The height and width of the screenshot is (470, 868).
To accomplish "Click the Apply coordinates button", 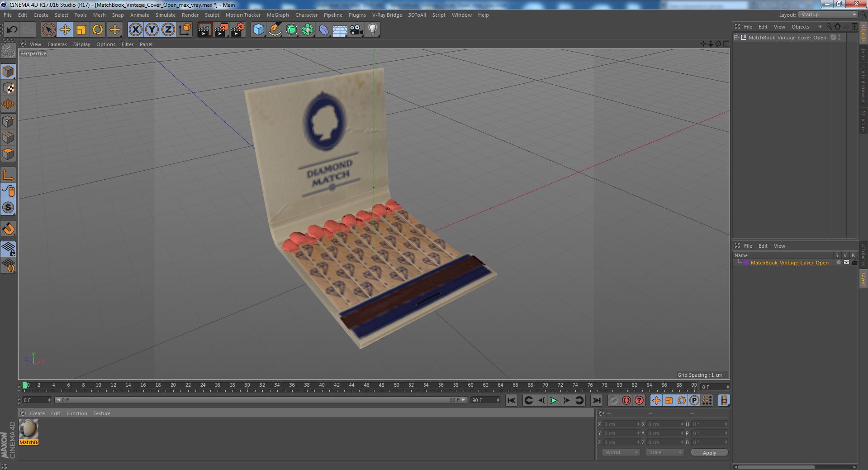I will 709,452.
